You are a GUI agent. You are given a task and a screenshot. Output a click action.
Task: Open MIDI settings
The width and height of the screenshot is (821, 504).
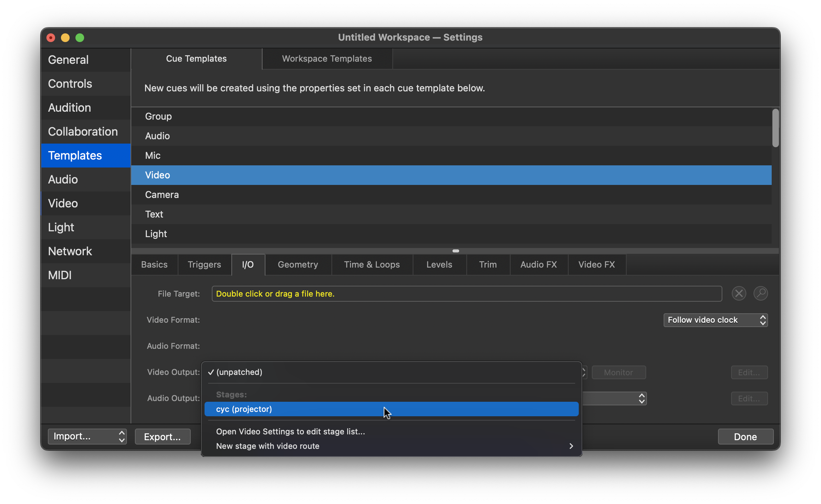coord(86,275)
